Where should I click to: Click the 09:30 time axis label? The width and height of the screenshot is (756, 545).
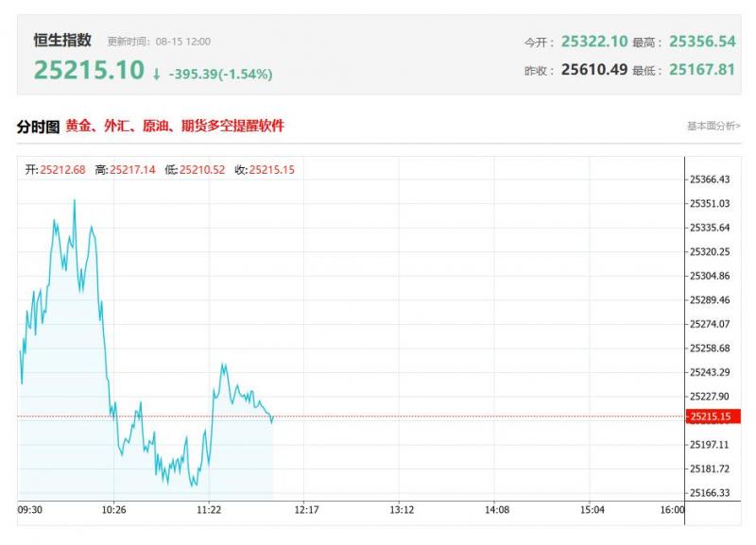(30, 510)
